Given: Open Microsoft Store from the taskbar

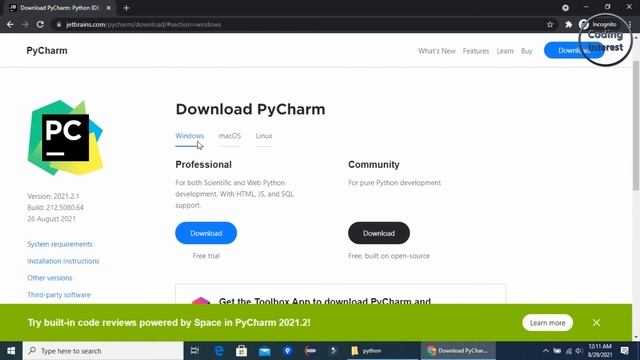Looking at the screenshot, I should (x=241, y=351).
